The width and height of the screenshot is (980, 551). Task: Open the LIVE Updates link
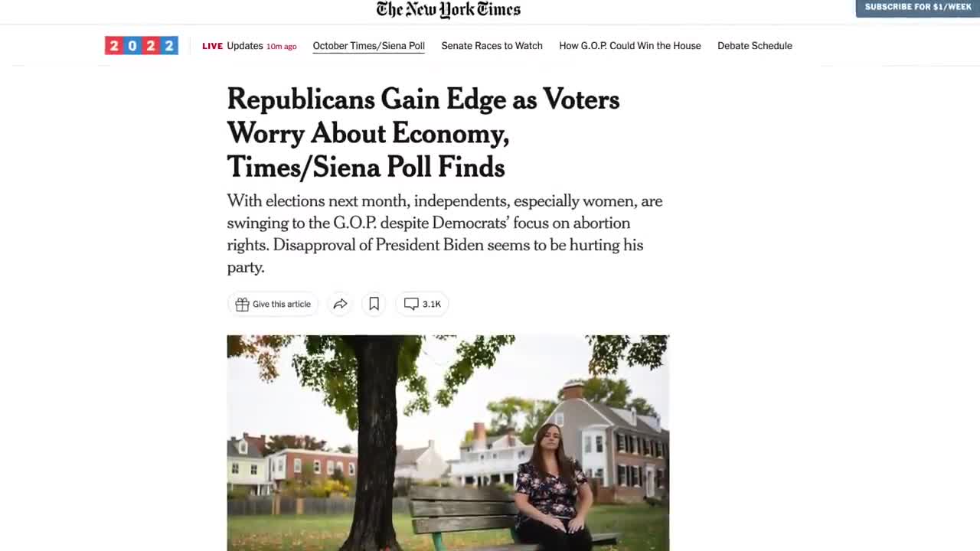[x=249, y=46]
